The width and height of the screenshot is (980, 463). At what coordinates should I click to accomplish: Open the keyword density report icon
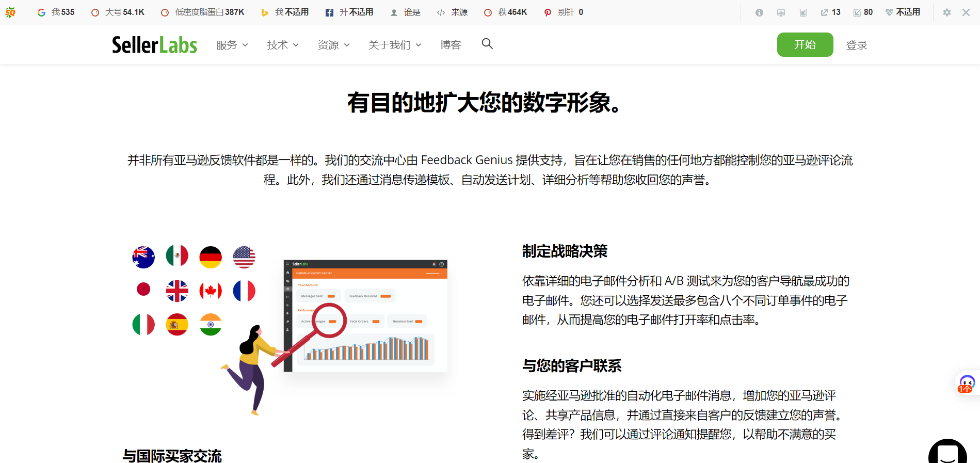coord(803,12)
